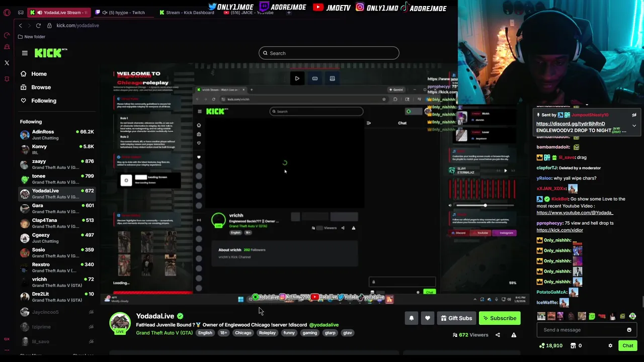Viewport: 644px width, 362px height.
Task: Click the browser back arrow
Action: 20,26
